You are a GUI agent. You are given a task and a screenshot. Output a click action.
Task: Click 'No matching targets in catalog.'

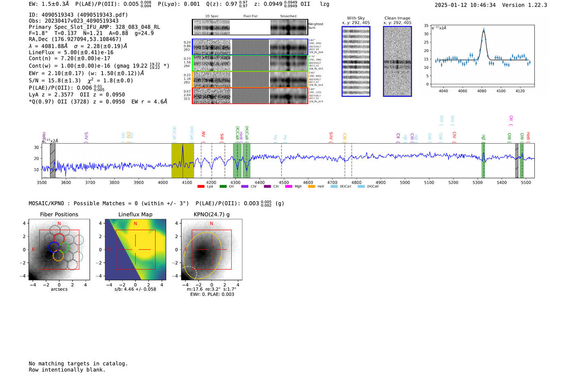coord(78,364)
